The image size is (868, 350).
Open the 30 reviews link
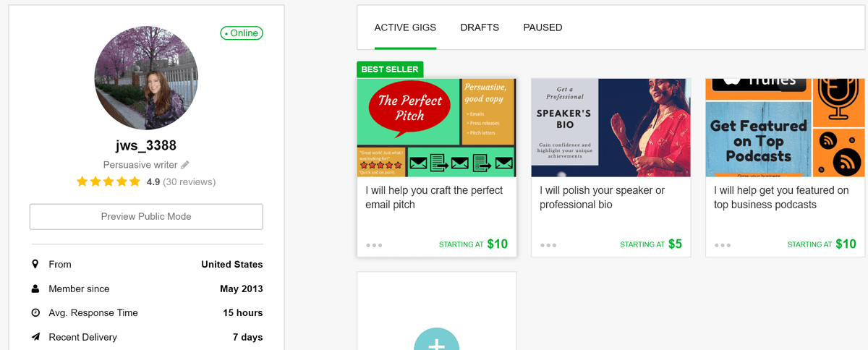[189, 182]
